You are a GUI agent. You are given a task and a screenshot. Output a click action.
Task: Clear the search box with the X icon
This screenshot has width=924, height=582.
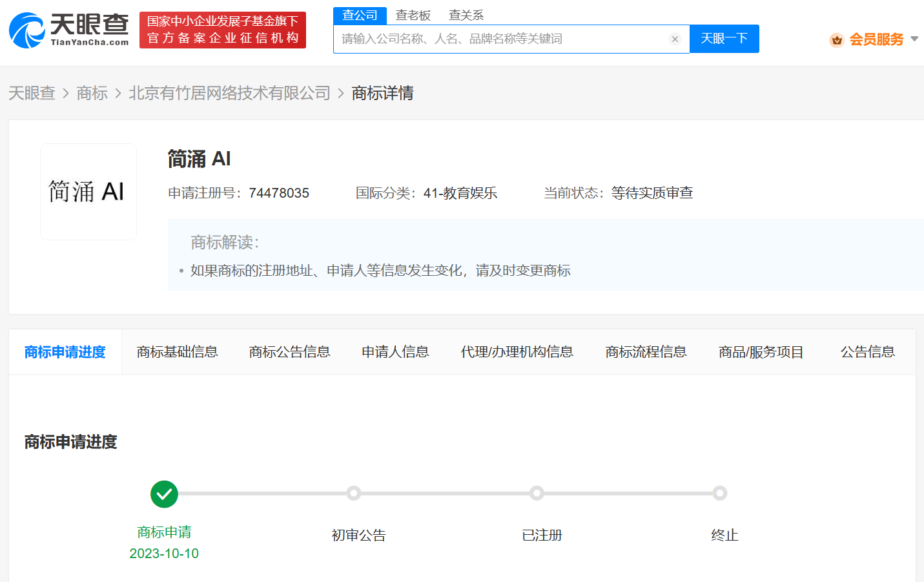pyautogui.click(x=675, y=39)
